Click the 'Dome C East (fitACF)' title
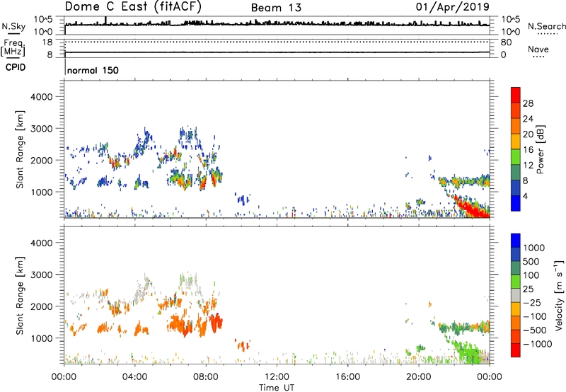The height and width of the screenshot is (392, 566). click(133, 7)
